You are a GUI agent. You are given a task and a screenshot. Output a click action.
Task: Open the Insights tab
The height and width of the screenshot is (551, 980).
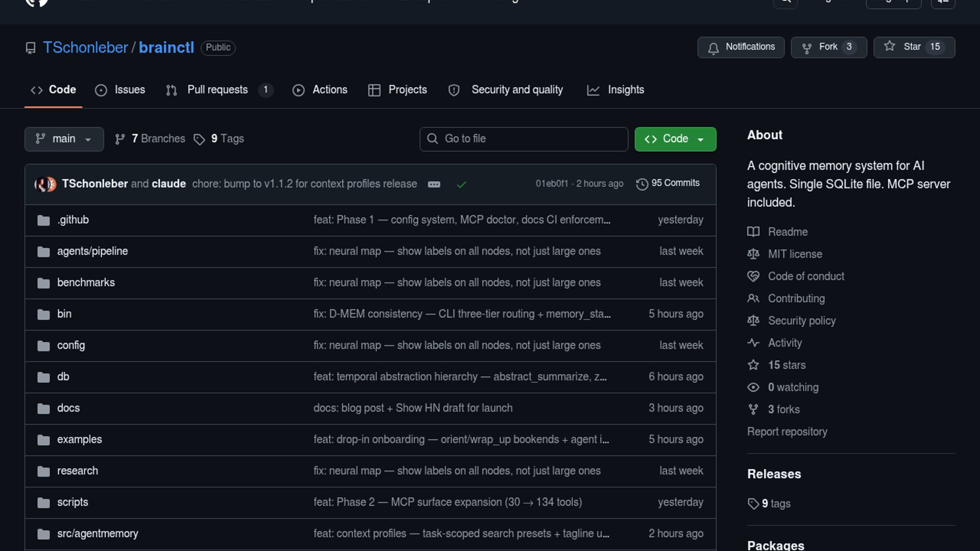(x=616, y=90)
